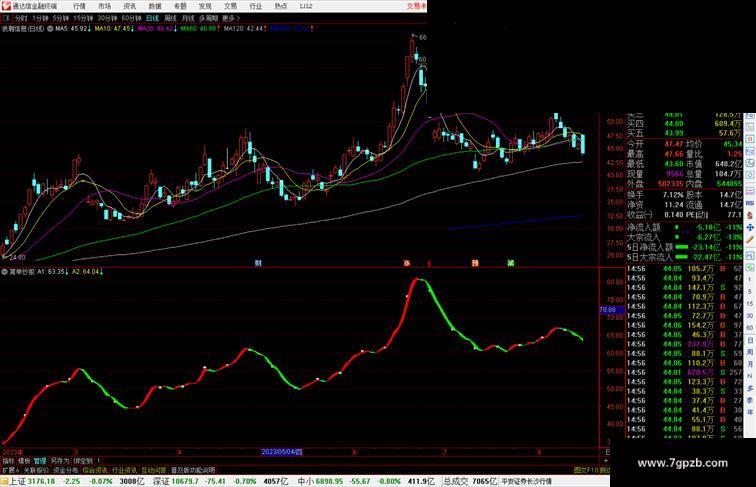This screenshot has width=756, height=487.
Task: Click the blue four-arrow move icon
Action: click(750, 228)
